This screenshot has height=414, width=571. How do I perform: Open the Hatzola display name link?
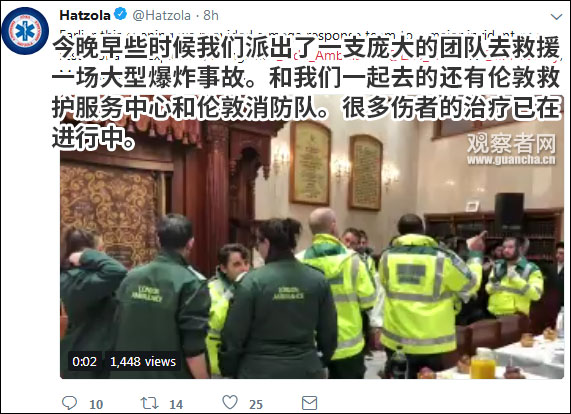coord(85,15)
